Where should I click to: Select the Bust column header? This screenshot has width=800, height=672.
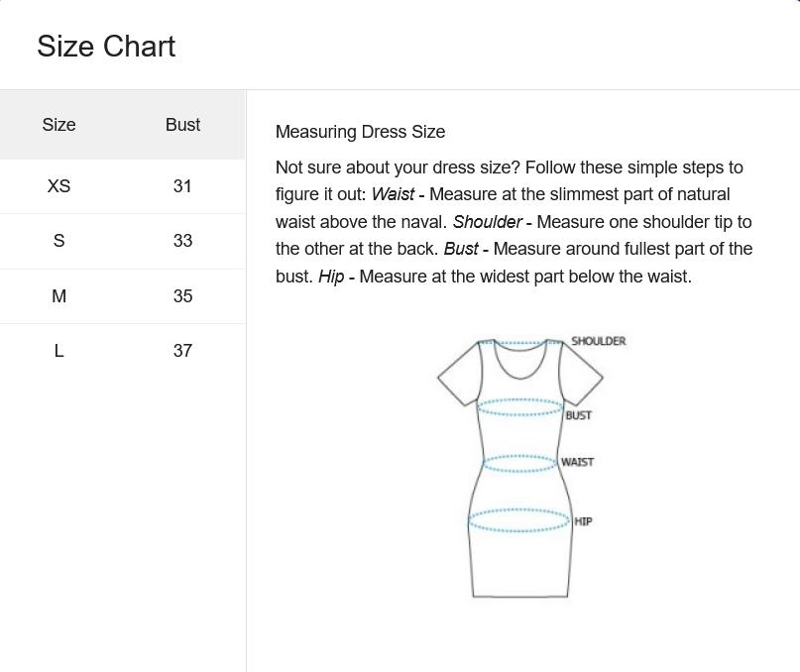point(182,125)
